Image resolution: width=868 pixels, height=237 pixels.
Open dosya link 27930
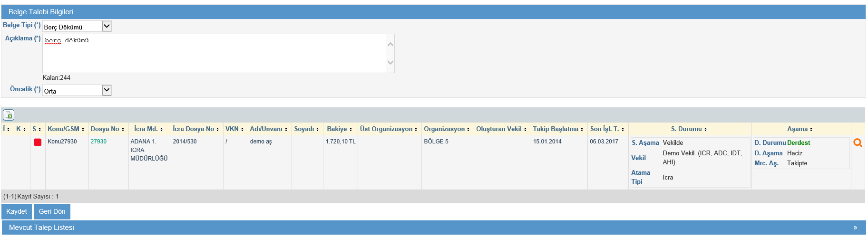pos(98,142)
